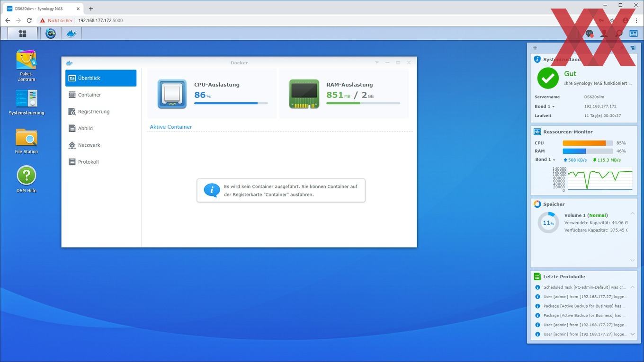Viewport: 644px width, 362px height.
Task: Open the Chrome three-dot menu
Action: tap(636, 20)
